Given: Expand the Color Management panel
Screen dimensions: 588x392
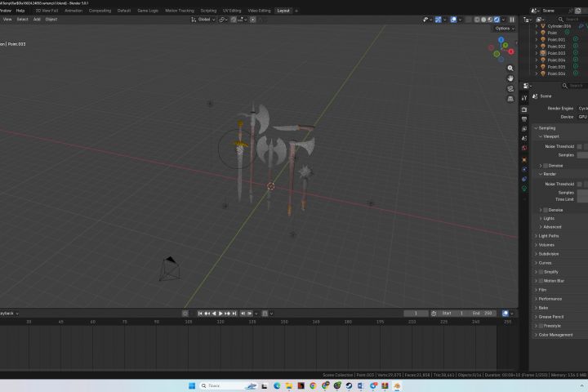Looking at the screenshot, I should point(555,335).
